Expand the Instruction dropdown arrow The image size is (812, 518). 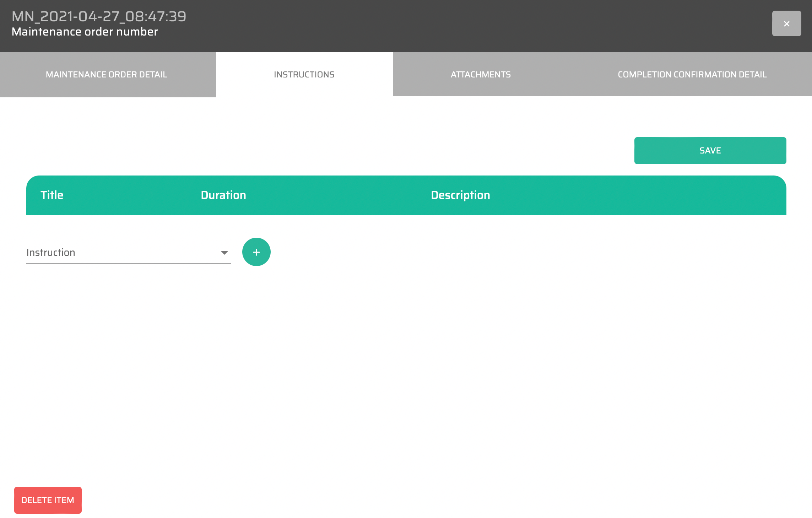click(224, 253)
